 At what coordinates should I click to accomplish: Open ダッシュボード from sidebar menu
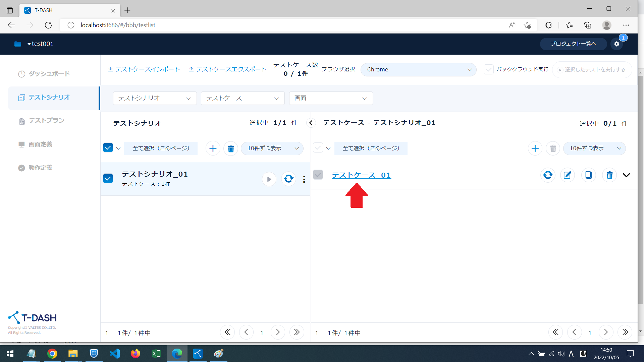click(49, 74)
